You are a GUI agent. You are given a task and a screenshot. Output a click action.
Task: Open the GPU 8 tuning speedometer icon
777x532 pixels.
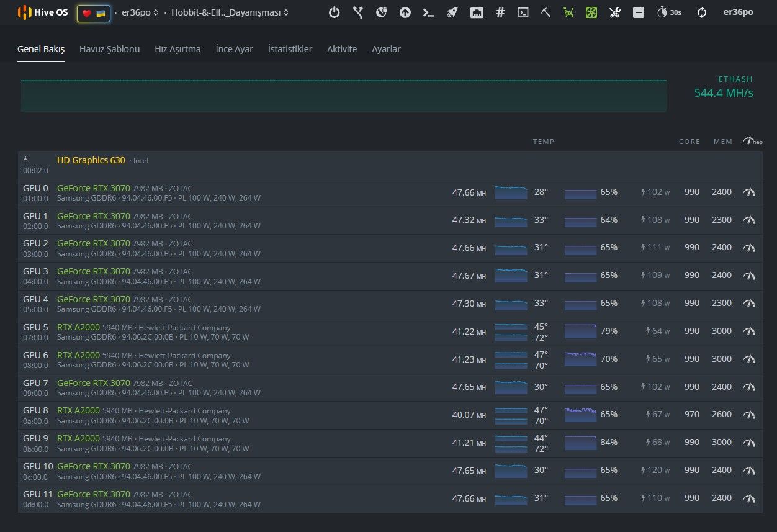coord(749,415)
